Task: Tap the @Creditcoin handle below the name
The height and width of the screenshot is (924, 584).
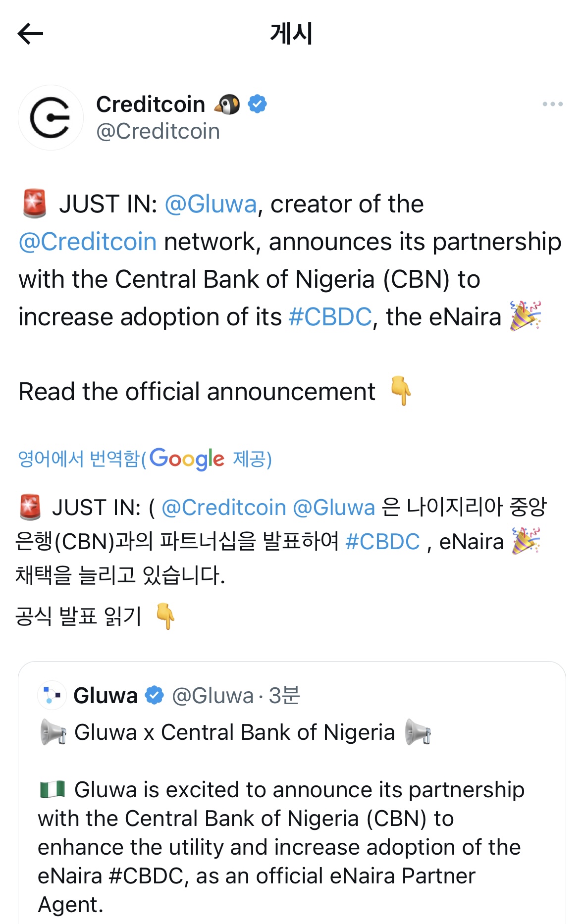Action: tap(158, 131)
